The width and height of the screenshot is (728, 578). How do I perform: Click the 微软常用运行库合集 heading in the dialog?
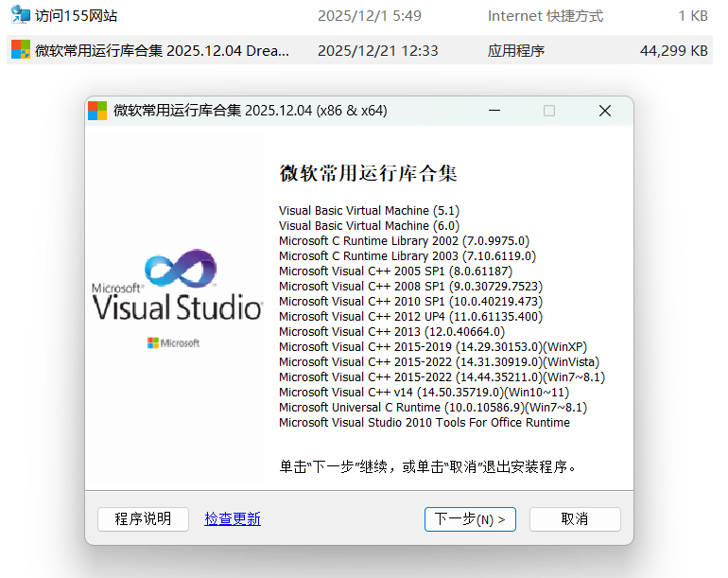pos(368,173)
